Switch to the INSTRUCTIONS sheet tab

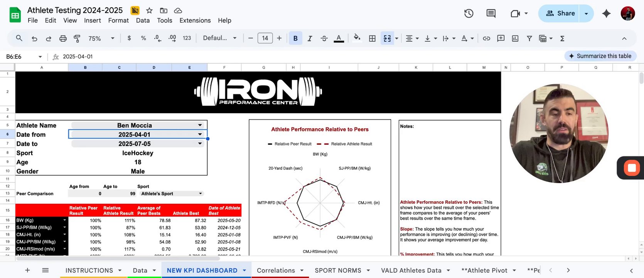89,270
